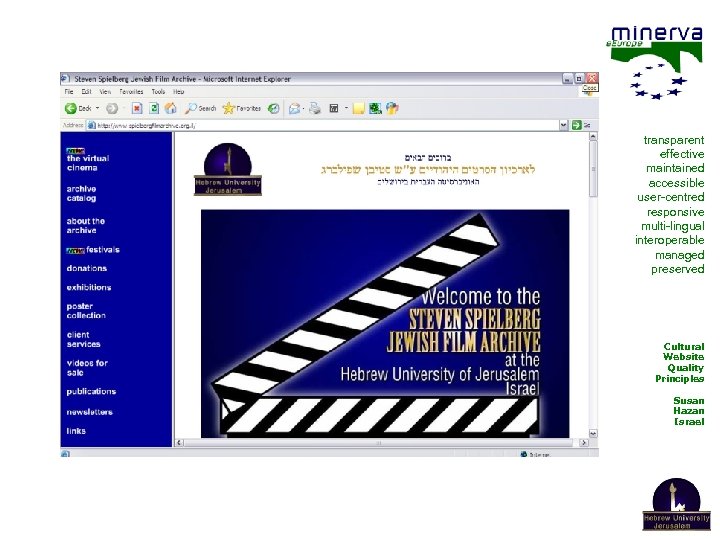Viewport: 720px width, 540px height.
Task: Click the horizontal scrollbar right arrow
Action: click(x=584, y=443)
